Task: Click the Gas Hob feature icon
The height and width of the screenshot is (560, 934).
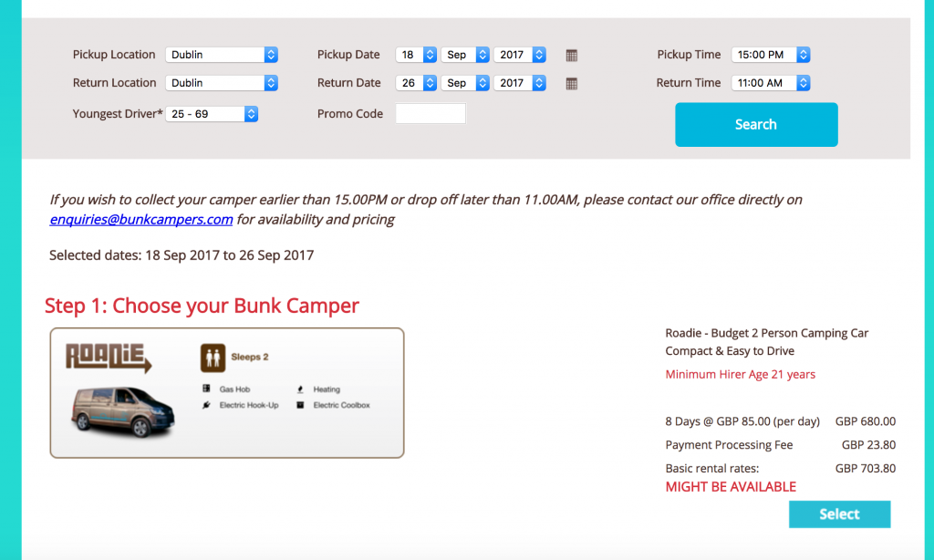Action: click(206, 389)
